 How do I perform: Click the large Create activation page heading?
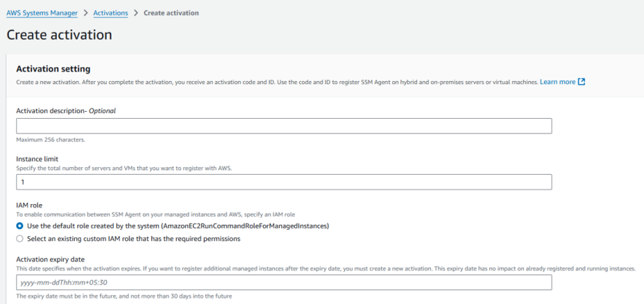point(59,34)
